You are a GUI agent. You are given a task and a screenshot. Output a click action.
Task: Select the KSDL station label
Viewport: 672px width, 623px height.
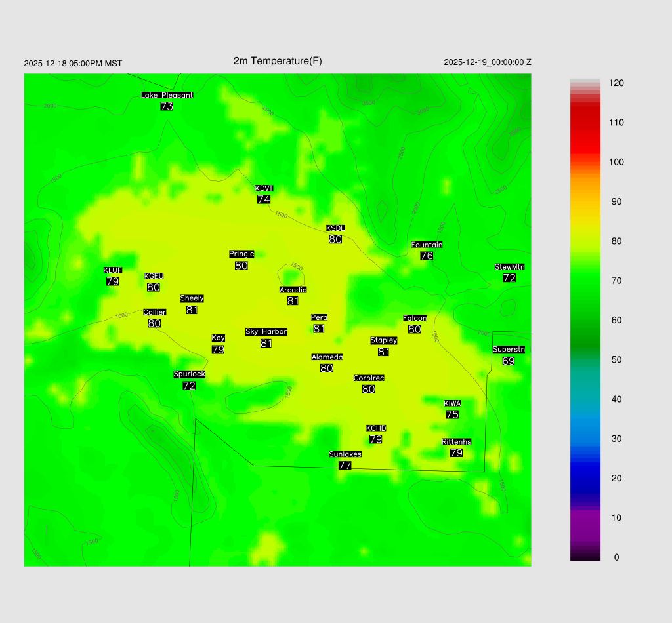pos(335,228)
